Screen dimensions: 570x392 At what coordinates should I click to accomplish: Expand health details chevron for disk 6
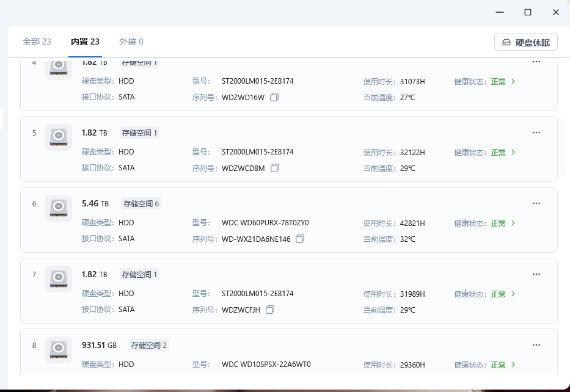point(513,223)
